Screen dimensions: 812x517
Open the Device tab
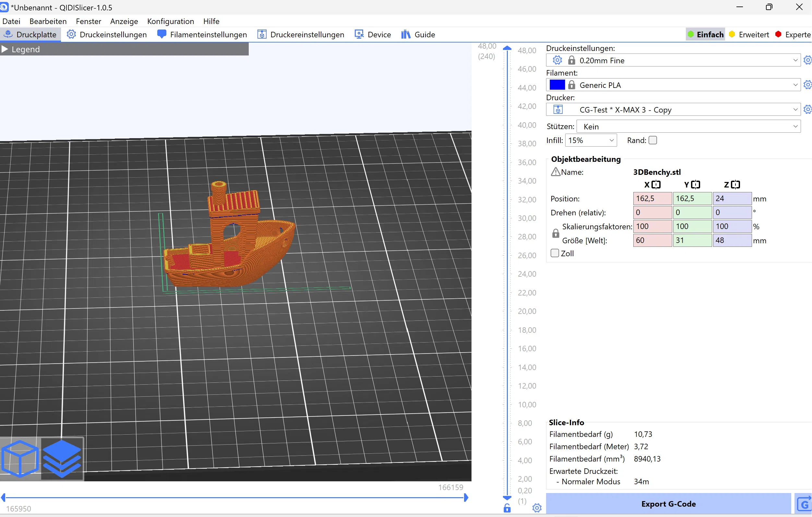point(373,34)
